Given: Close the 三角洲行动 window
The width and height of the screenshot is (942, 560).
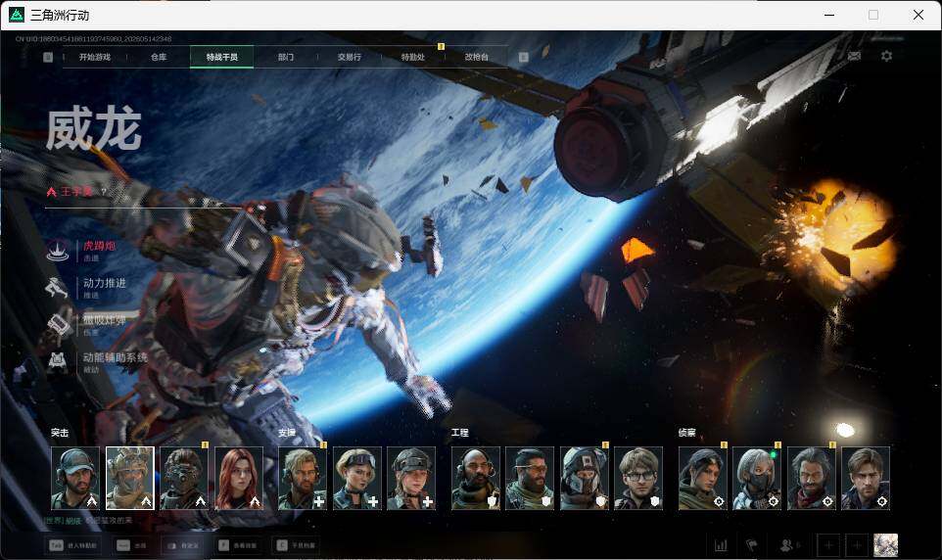Looking at the screenshot, I should tap(918, 15).
